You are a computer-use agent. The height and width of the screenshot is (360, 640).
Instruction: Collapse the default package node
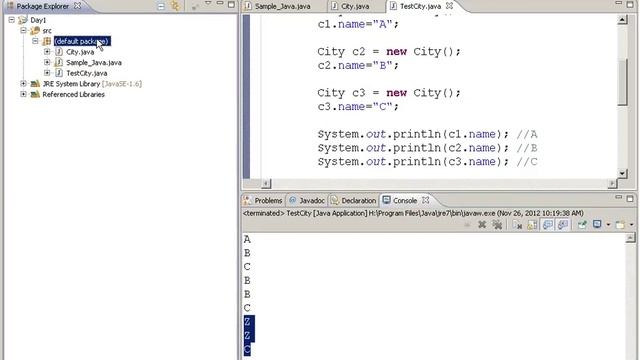[36, 41]
